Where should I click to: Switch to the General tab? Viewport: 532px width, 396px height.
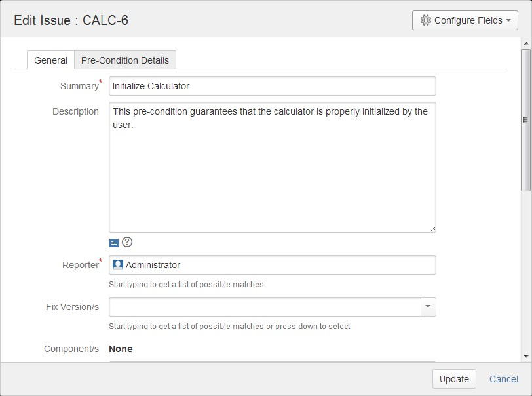(50, 60)
